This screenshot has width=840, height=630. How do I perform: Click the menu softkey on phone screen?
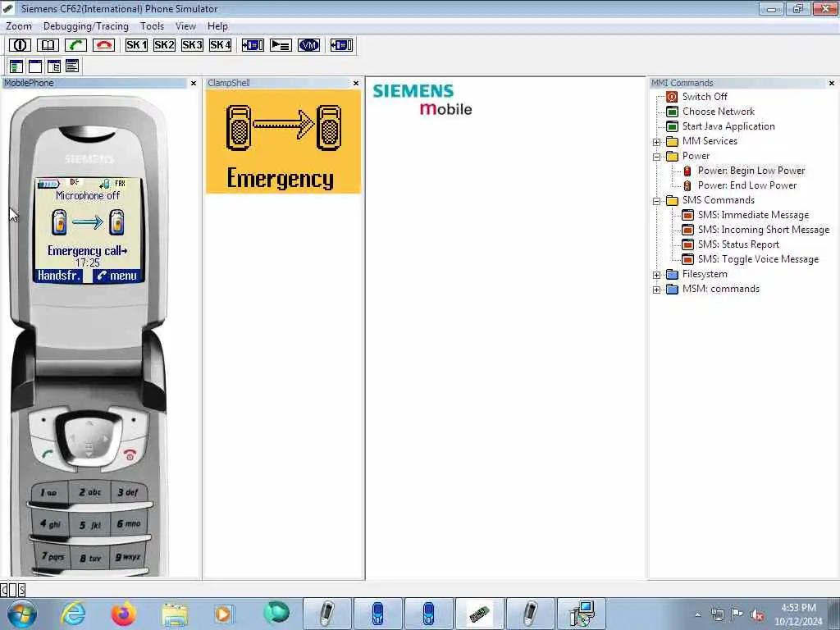click(117, 276)
